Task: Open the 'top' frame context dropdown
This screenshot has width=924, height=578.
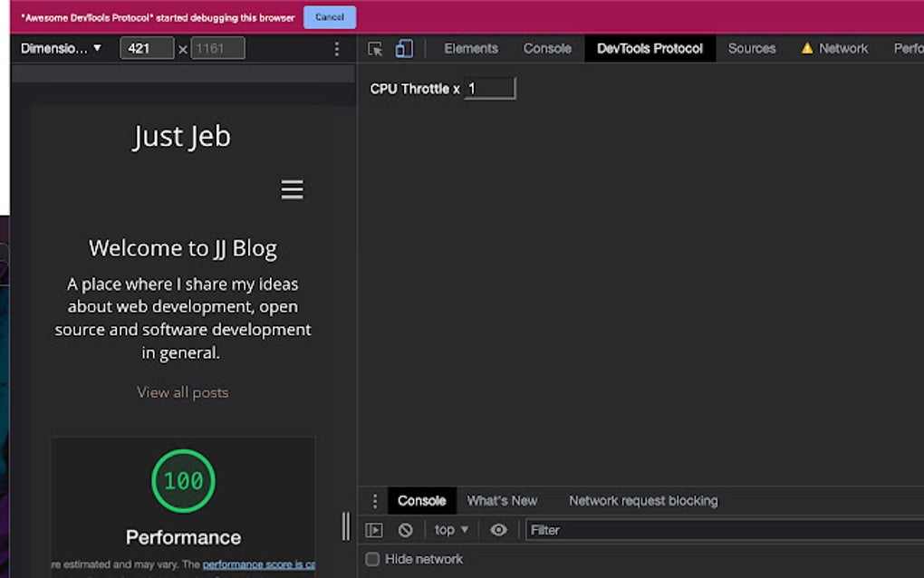Action: 449,529
